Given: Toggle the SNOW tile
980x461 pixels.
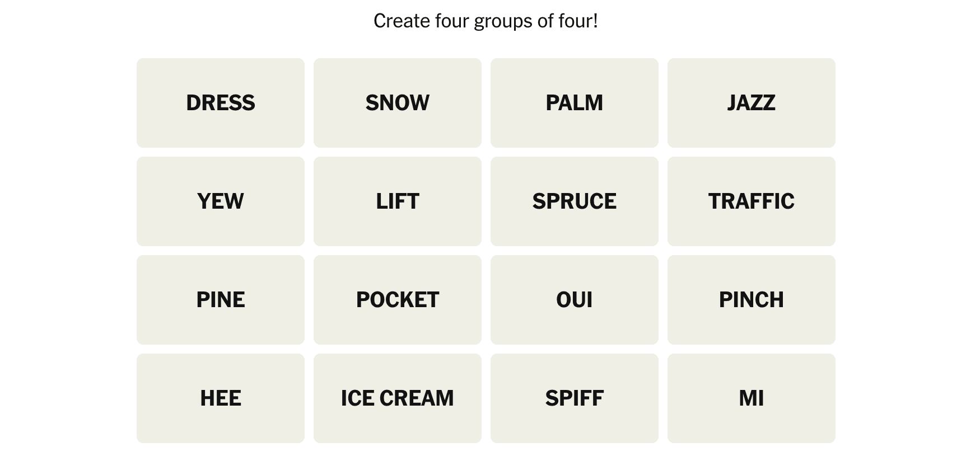Looking at the screenshot, I should pos(398,103).
